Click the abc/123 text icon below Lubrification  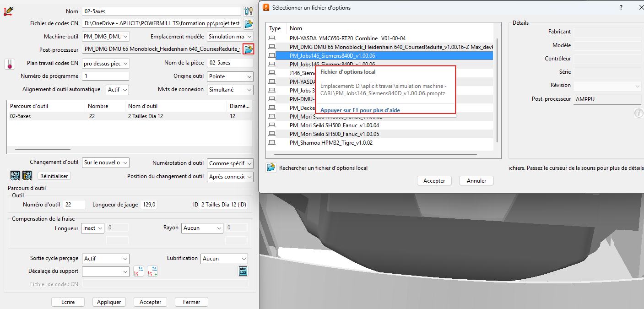(243, 271)
